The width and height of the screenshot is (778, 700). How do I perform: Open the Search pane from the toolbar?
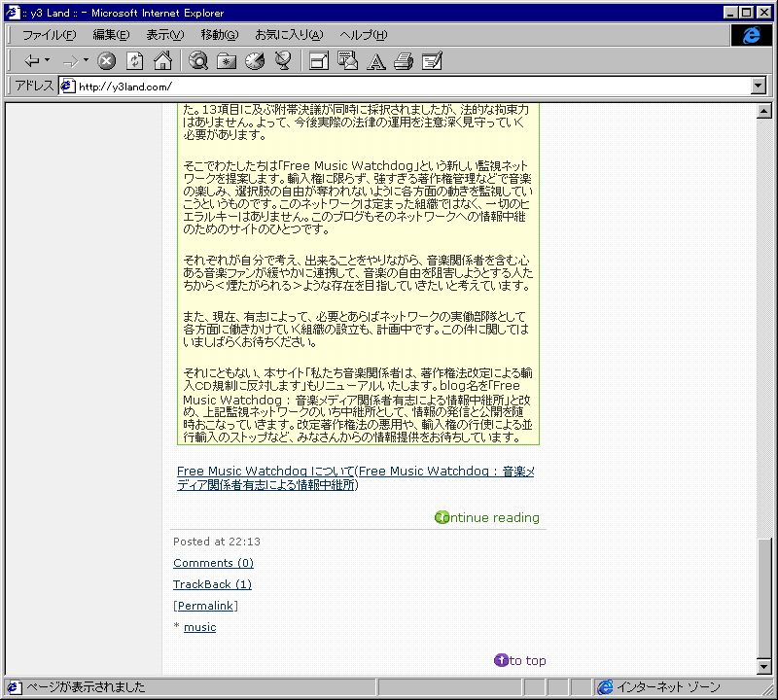[x=198, y=61]
